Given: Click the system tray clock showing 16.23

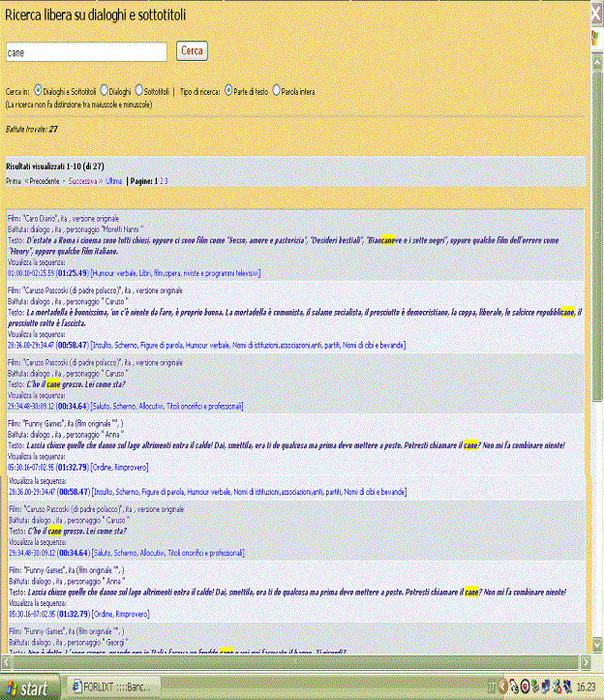Looking at the screenshot, I should pyautogui.click(x=586, y=688).
